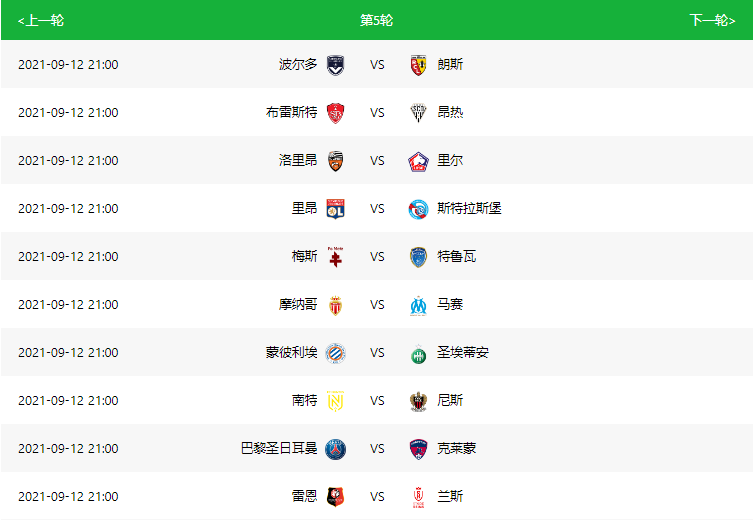
Task: Go to previous round with 上一轮
Action: click(41, 20)
